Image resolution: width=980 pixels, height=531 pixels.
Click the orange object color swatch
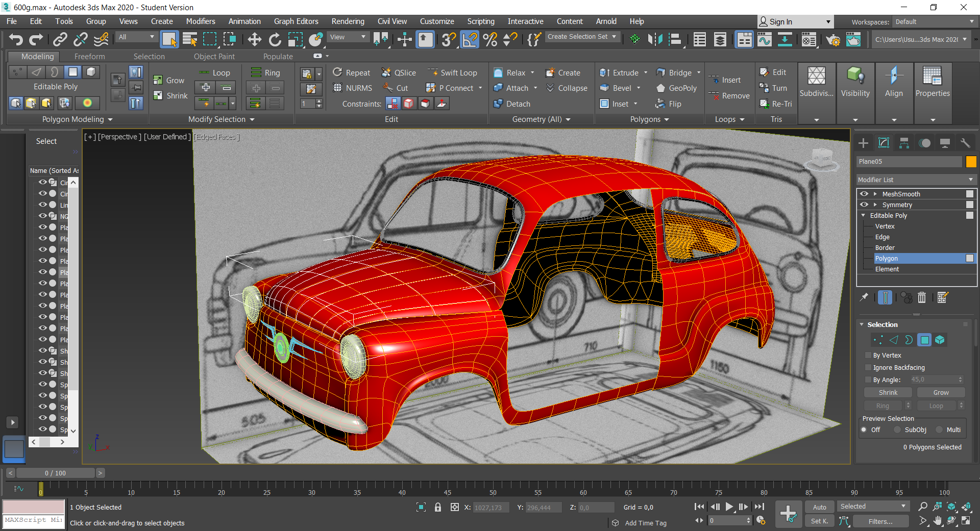[x=971, y=162]
